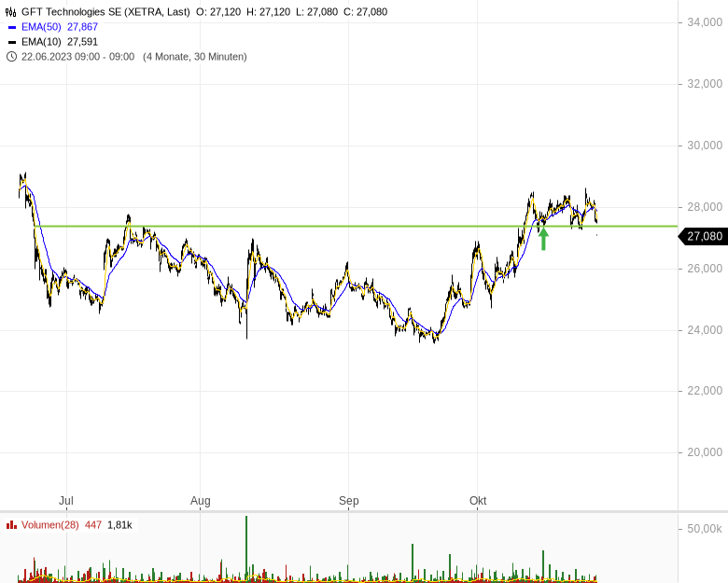Click the Volumen(28) indicator label
The width and height of the screenshot is (728, 583).
point(50,525)
